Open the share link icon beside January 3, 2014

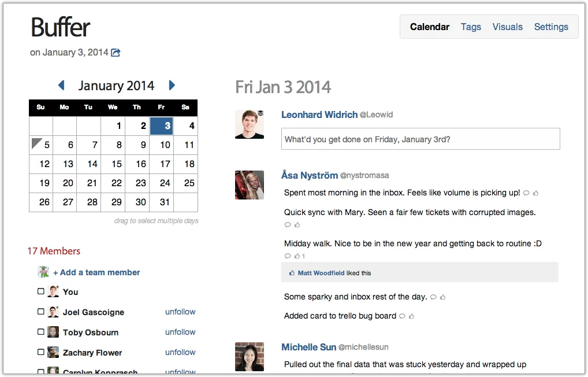[116, 53]
